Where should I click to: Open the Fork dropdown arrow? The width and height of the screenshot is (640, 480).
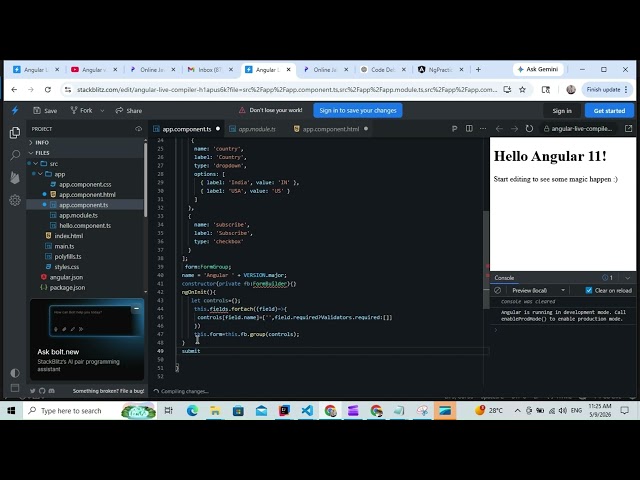102,111
